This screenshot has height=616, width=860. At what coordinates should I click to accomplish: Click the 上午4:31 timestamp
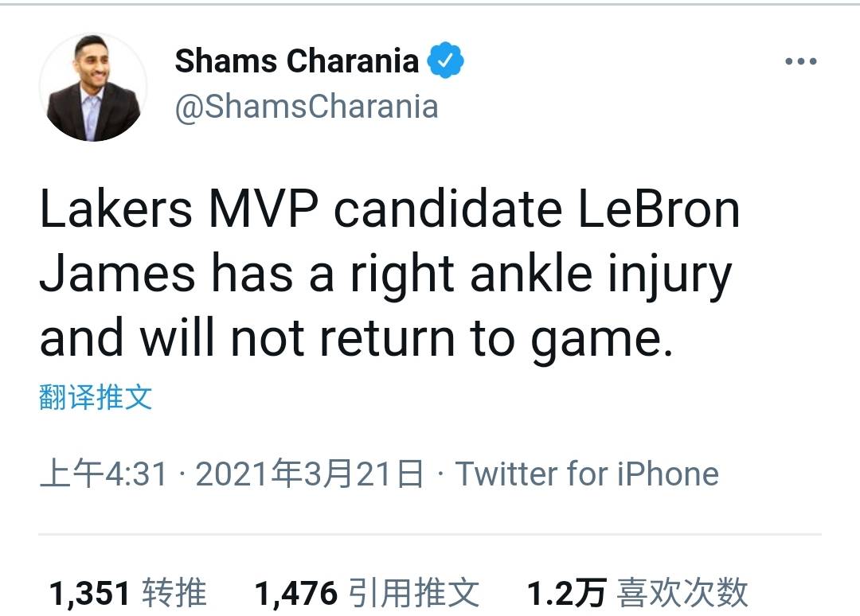pyautogui.click(x=104, y=474)
